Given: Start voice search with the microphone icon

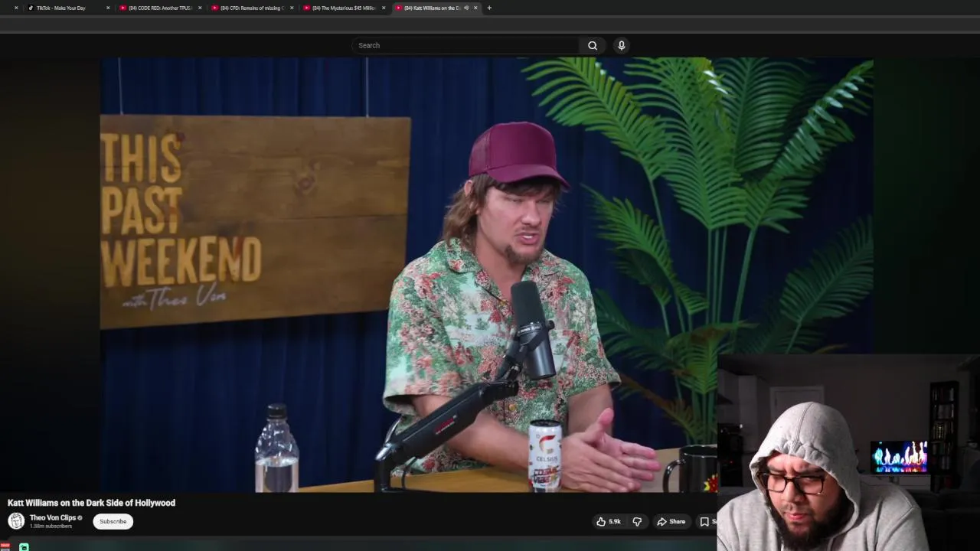Looking at the screenshot, I should [x=622, y=45].
